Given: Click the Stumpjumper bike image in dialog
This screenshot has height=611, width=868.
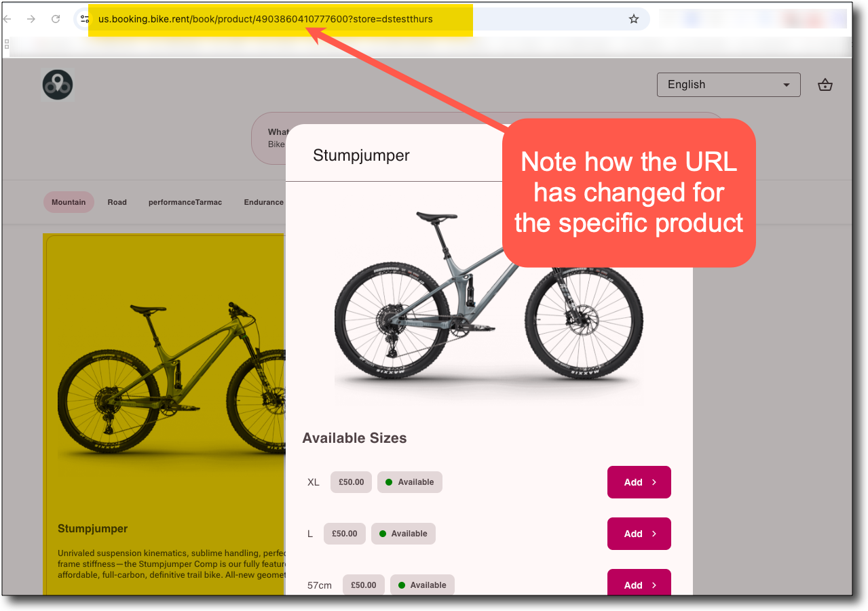Looking at the screenshot, I should 489,298.
